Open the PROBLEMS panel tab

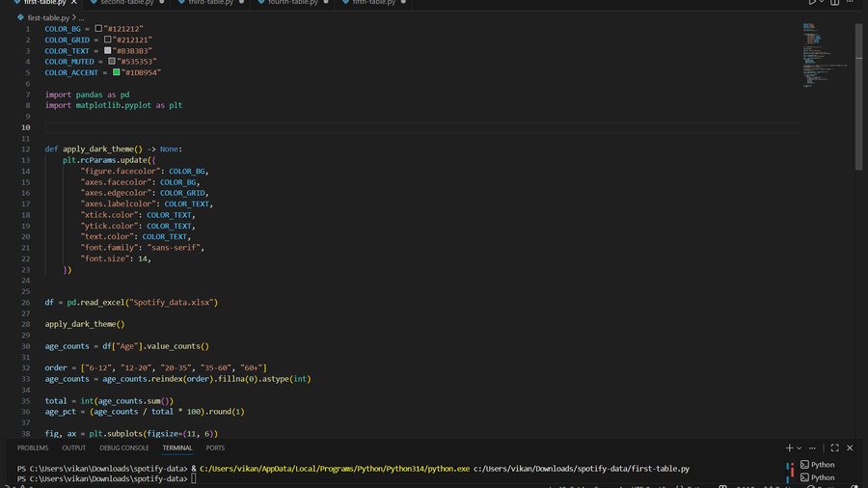pos(33,447)
